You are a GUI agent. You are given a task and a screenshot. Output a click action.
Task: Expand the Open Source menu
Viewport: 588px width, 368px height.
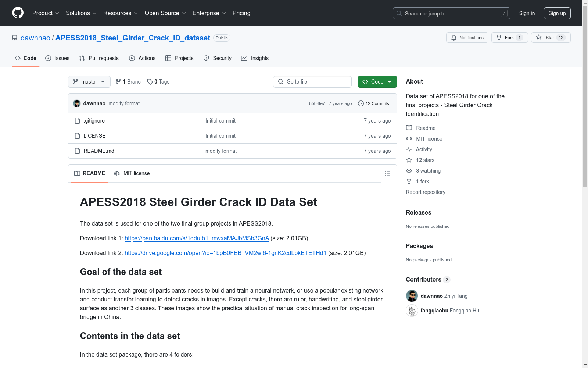click(165, 13)
